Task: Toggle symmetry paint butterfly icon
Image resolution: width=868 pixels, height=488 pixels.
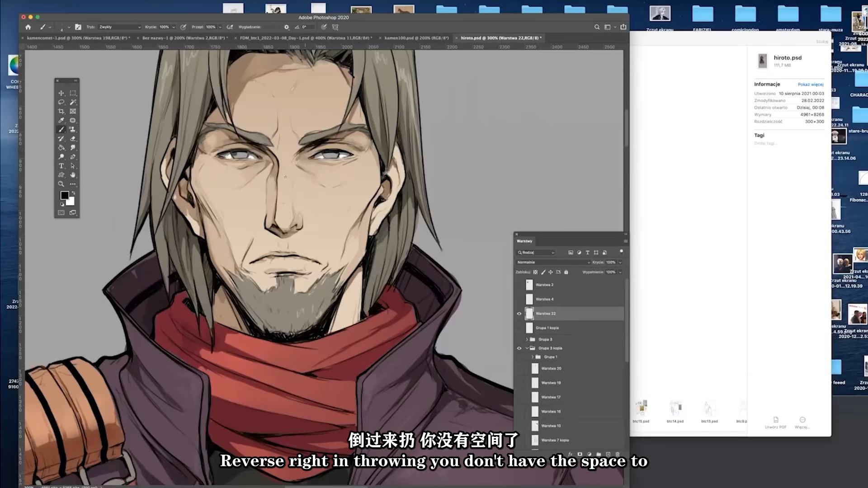Action: [x=335, y=27]
